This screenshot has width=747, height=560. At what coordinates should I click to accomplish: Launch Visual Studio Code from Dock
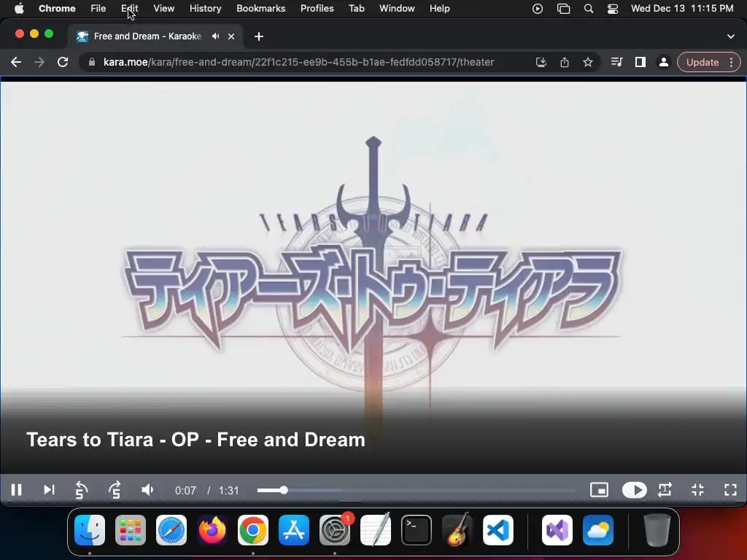pyautogui.click(x=498, y=530)
